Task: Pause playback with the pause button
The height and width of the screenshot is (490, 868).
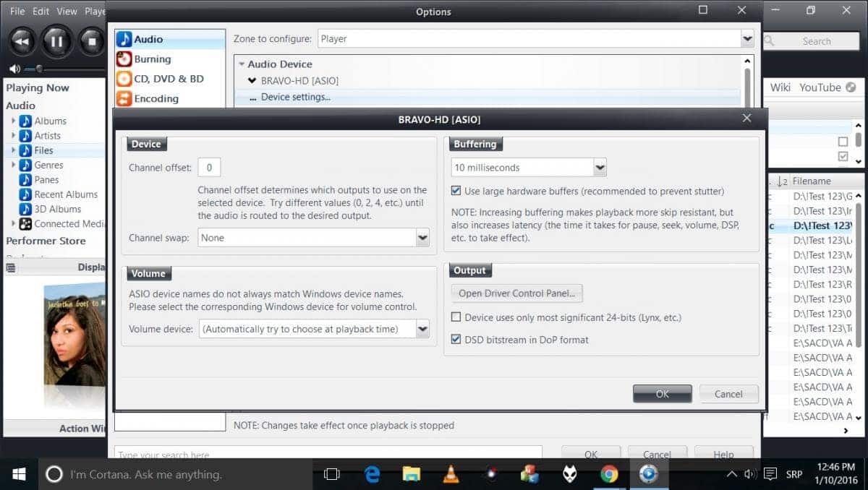Action: tap(57, 41)
